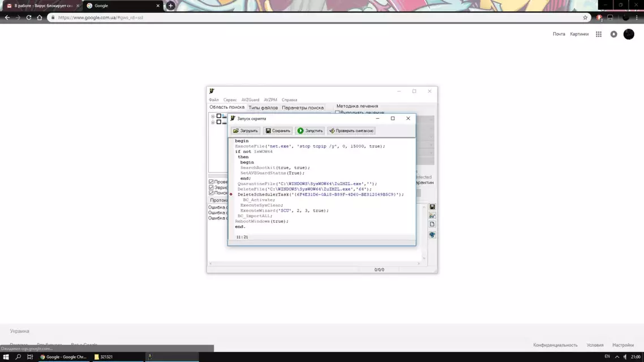The height and width of the screenshot is (362, 644).
Task: Click the BC_ImportALL line in the script
Action: click(x=255, y=216)
